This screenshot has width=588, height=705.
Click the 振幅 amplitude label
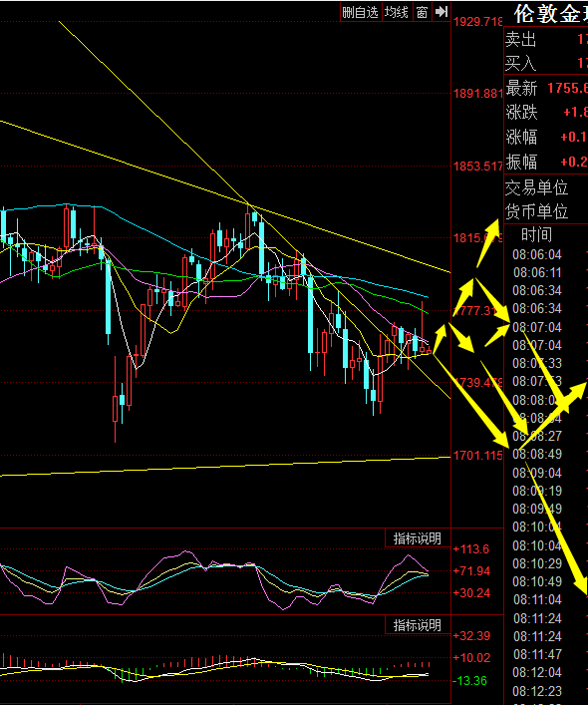pos(521,162)
